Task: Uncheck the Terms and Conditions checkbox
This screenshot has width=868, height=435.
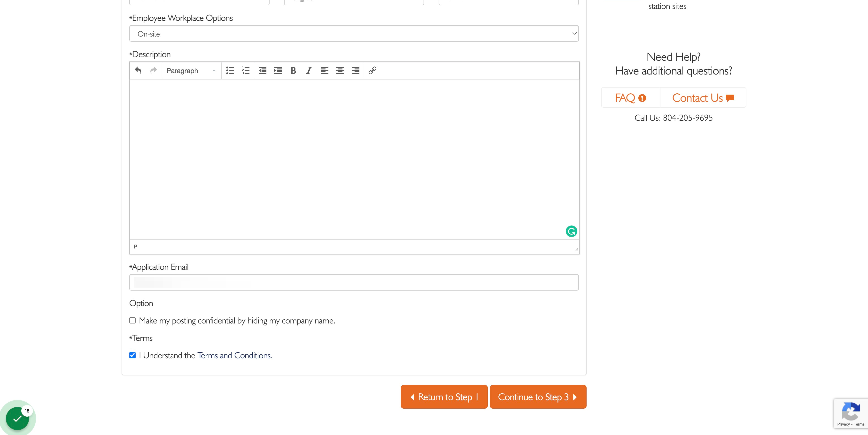Action: tap(132, 355)
